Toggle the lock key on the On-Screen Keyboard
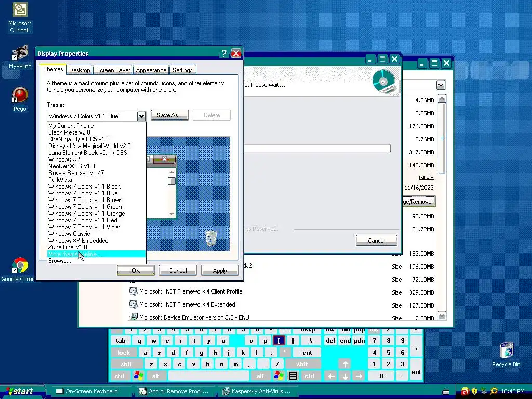The width and height of the screenshot is (532, 399). (124, 353)
